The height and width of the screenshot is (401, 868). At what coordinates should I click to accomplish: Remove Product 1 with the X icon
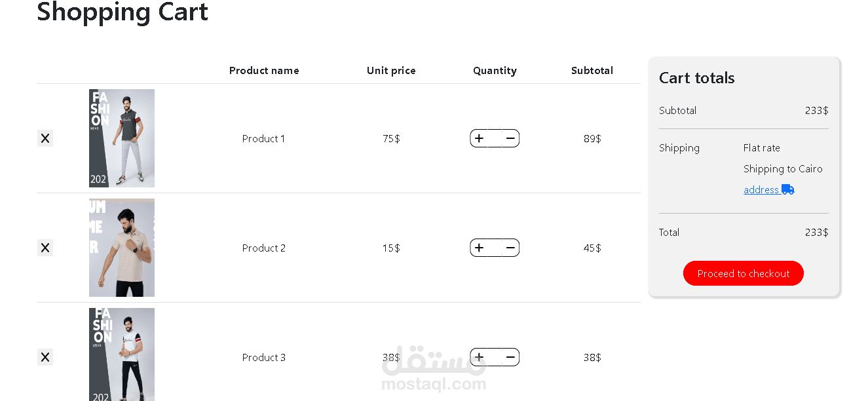(x=45, y=138)
